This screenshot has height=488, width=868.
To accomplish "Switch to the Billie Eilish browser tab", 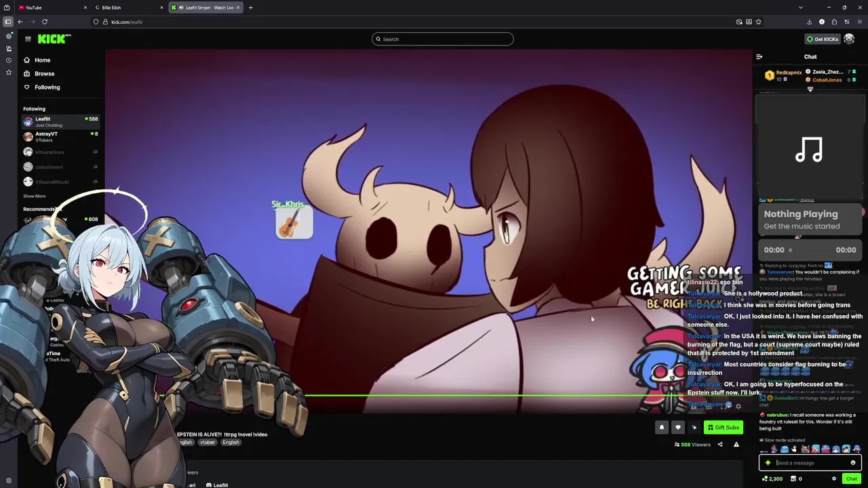I will coord(129,7).
